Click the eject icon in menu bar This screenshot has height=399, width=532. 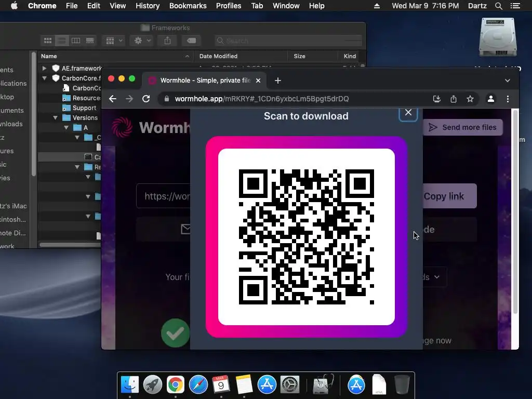(x=377, y=6)
